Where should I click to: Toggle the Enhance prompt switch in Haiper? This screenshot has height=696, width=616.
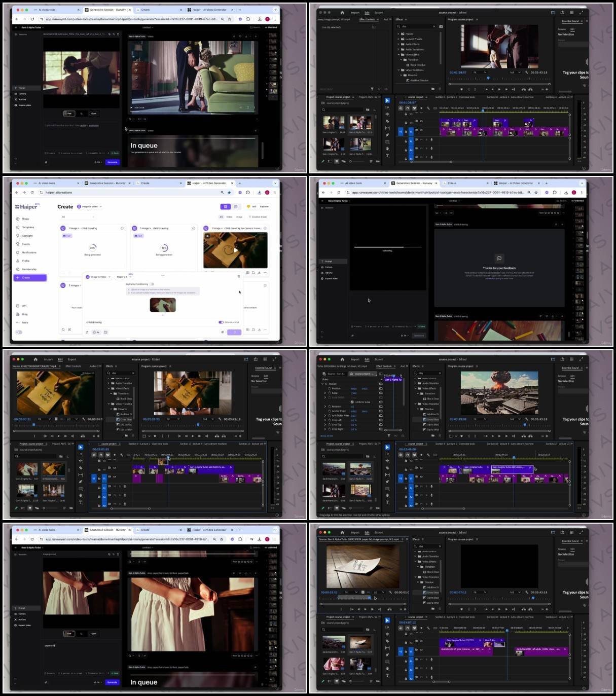coord(221,322)
